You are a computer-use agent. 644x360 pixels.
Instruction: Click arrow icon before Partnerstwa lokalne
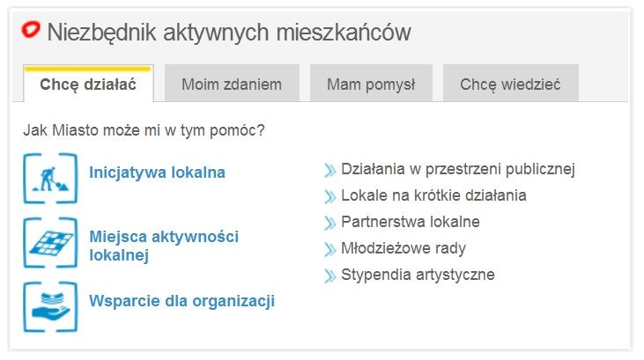point(330,223)
